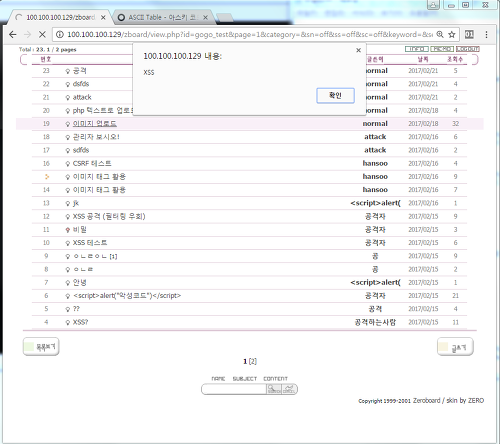Toggle the CONTENT search option

275,379
